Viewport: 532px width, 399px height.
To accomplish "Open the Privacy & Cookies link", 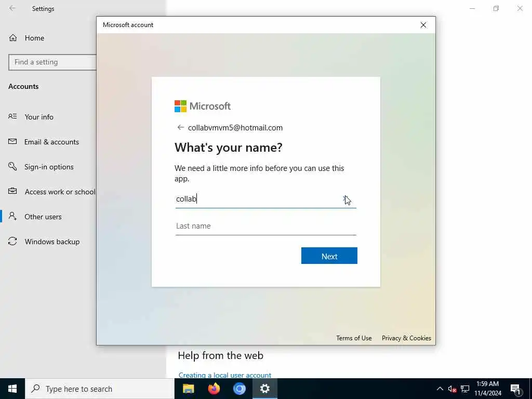I will point(406,338).
